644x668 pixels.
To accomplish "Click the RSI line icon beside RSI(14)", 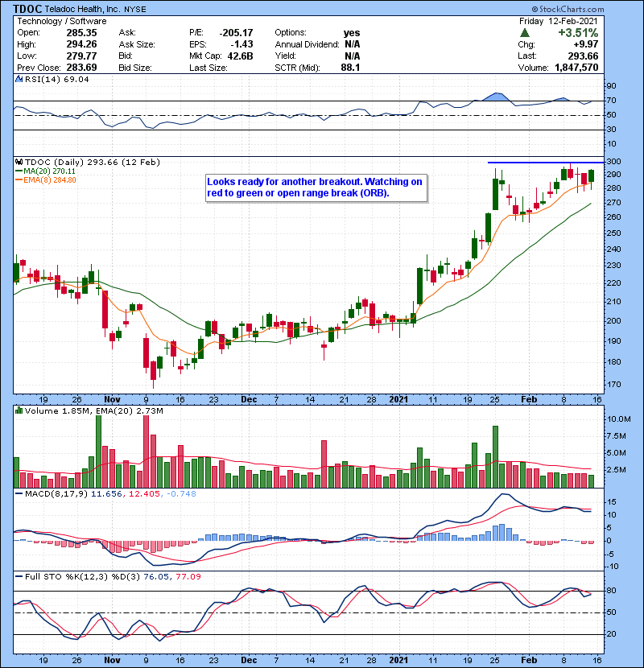I will 19,79.
